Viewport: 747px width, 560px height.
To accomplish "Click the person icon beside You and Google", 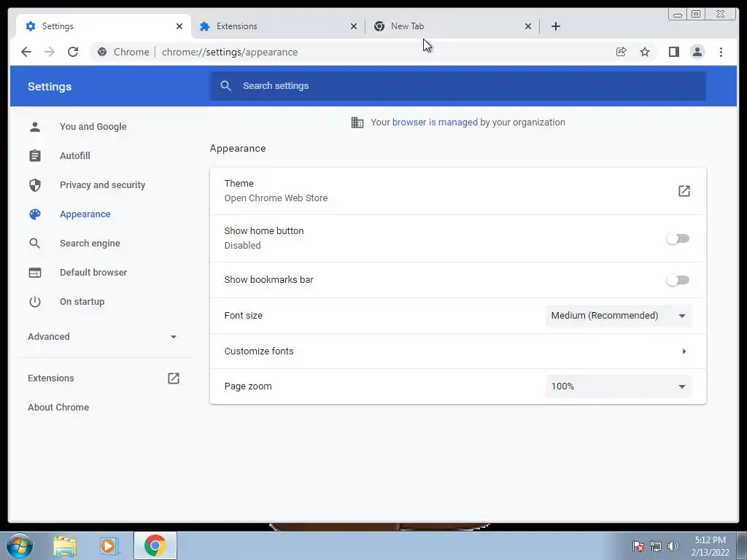I will 35,127.
